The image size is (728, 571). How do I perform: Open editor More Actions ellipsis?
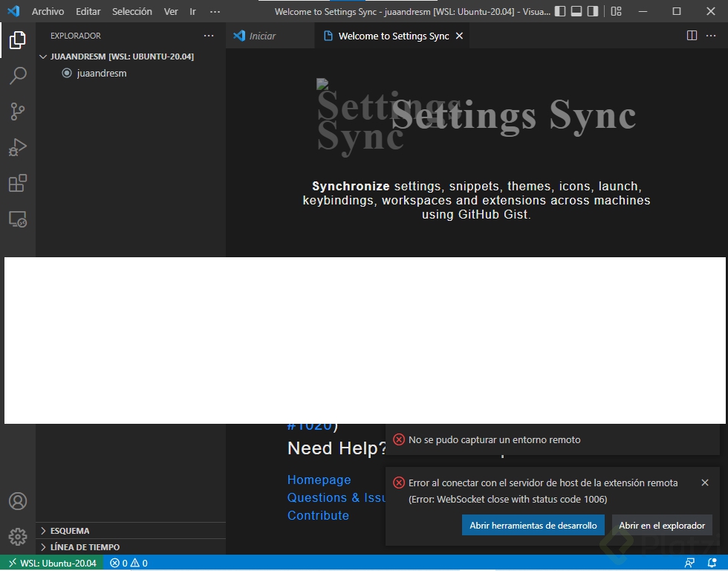711,36
